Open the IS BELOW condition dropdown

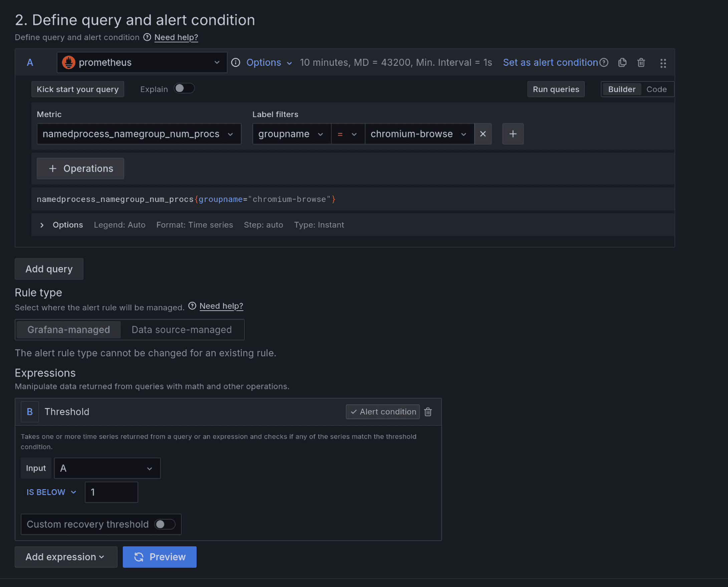point(51,492)
